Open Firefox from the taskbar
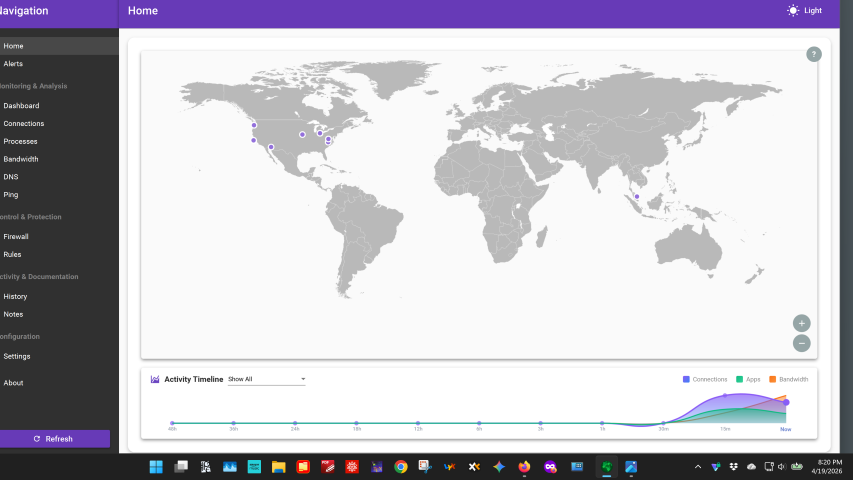This screenshot has width=853, height=480. click(524, 466)
